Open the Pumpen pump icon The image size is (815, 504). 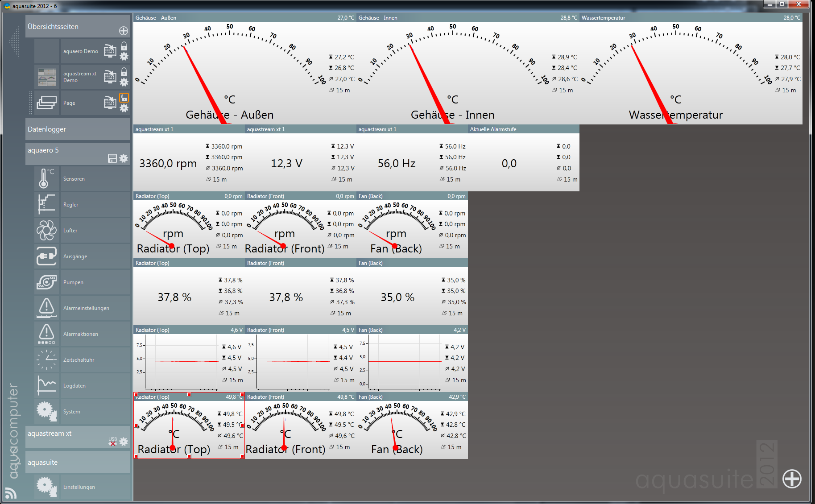point(47,282)
